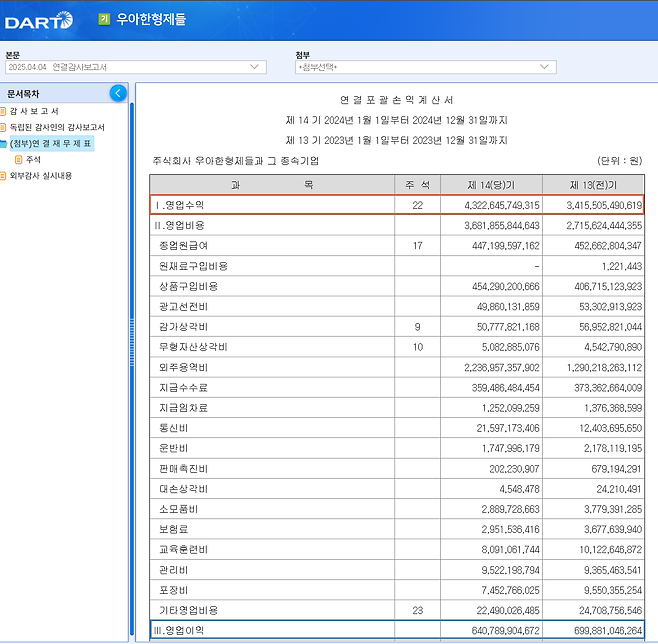Click the document icon beside 감 사 보 고 서
The width and height of the screenshot is (658, 644).
point(3,111)
